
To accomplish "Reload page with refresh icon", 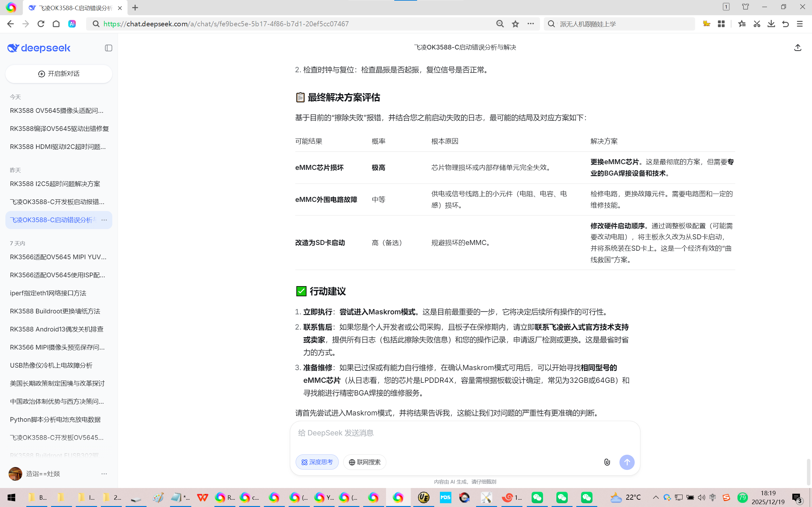I will point(41,24).
